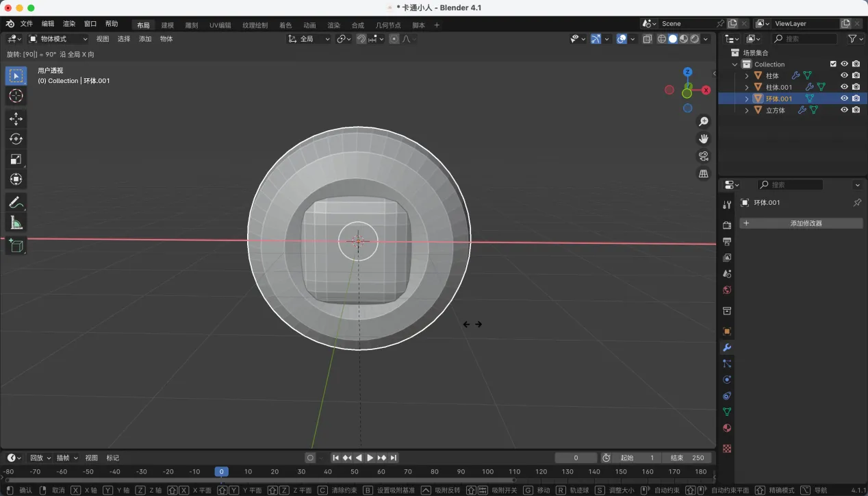Toggle the Collection exclude checkbox

point(833,64)
